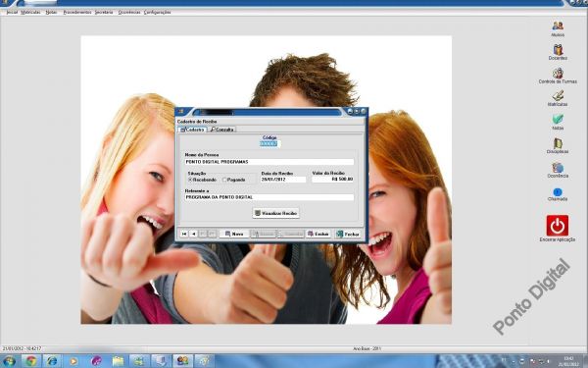Click the Novo button
This screenshot has height=368, width=588.
click(234, 234)
